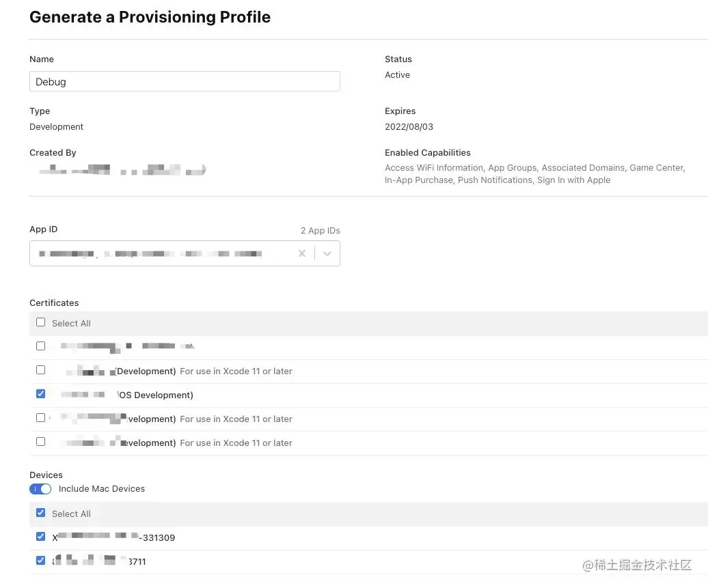Uncheck the device ending in 3711

pos(40,560)
